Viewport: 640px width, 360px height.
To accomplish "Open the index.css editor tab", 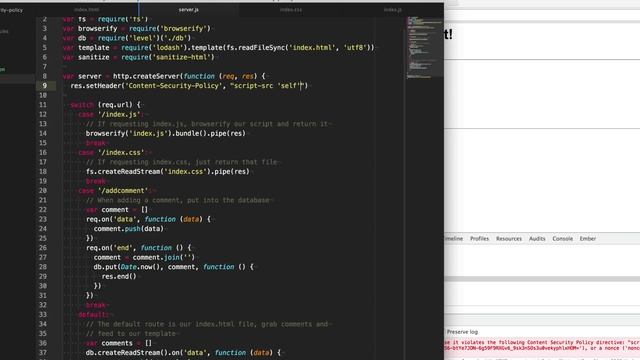I will click(291, 9).
